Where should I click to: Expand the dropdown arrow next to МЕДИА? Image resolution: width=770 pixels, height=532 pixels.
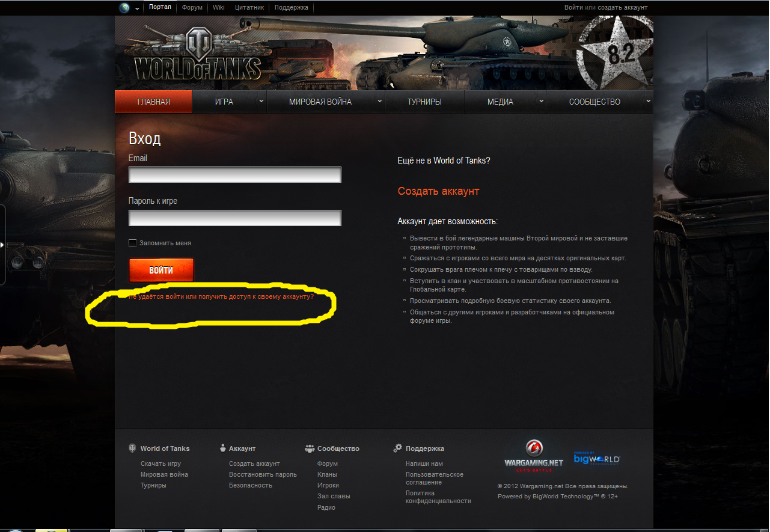point(541,101)
